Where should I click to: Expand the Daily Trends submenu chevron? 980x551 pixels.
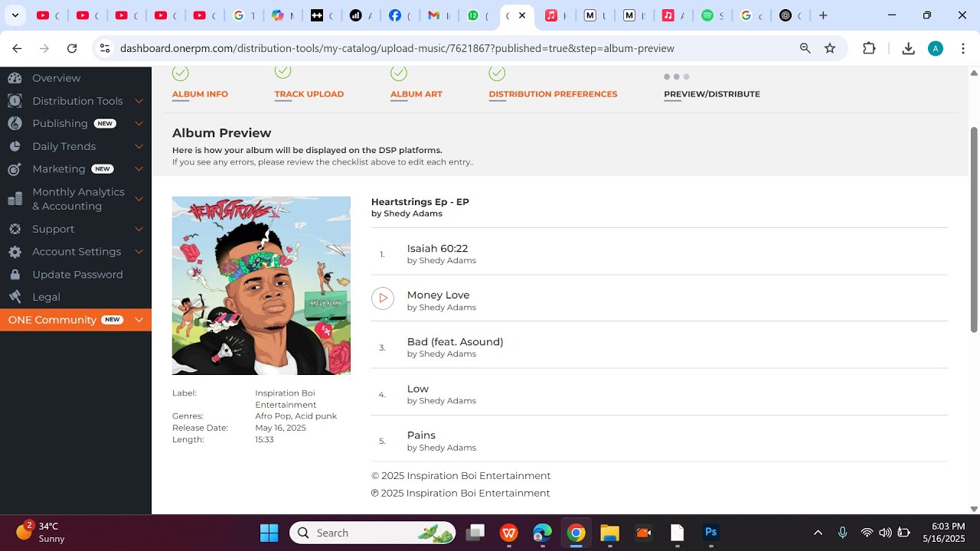pos(139,146)
